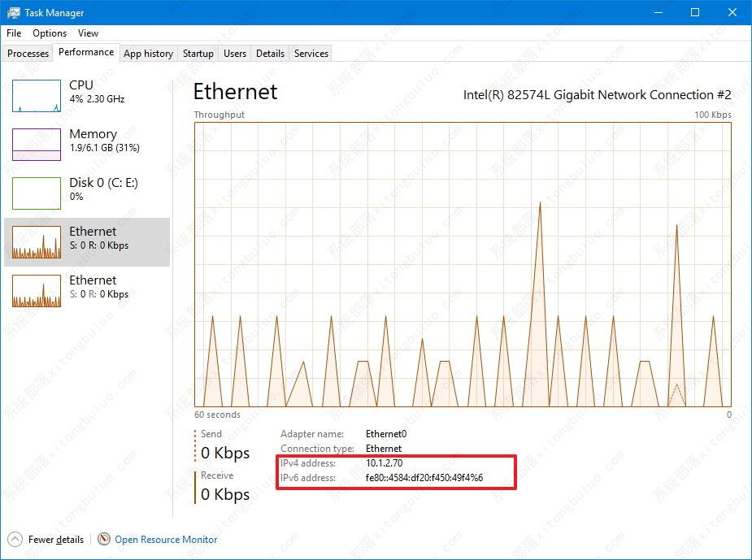Open the Options menu
752x560 pixels.
[x=49, y=33]
